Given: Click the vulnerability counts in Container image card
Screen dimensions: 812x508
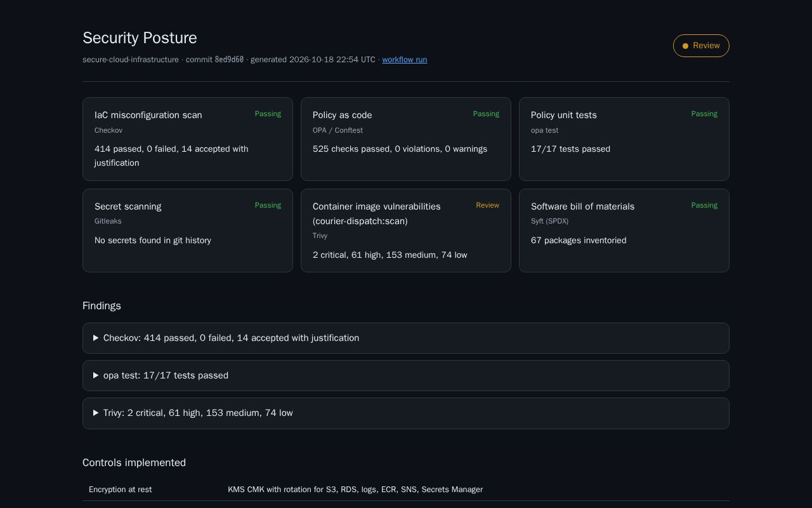Looking at the screenshot, I should pyautogui.click(x=390, y=255).
